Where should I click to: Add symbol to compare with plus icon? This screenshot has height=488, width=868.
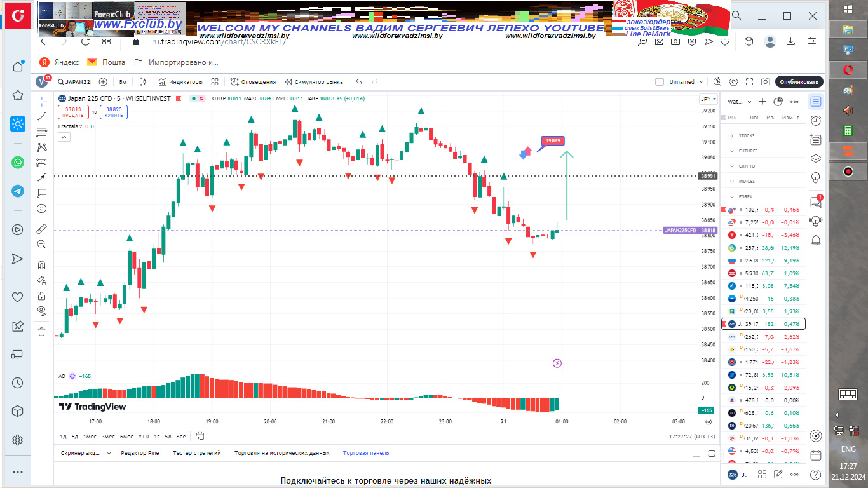[x=103, y=82]
